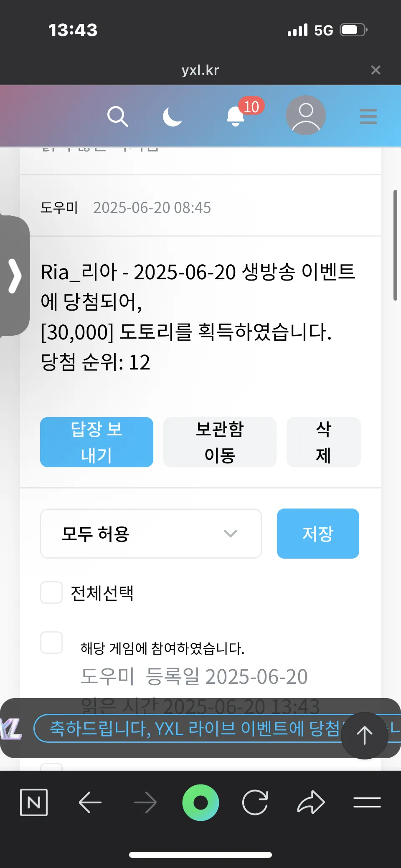Open the user profile avatar

[x=306, y=115]
